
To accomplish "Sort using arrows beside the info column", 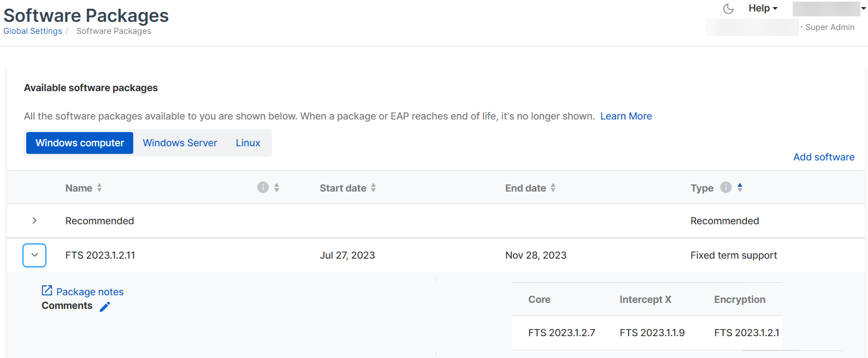I will (x=277, y=188).
